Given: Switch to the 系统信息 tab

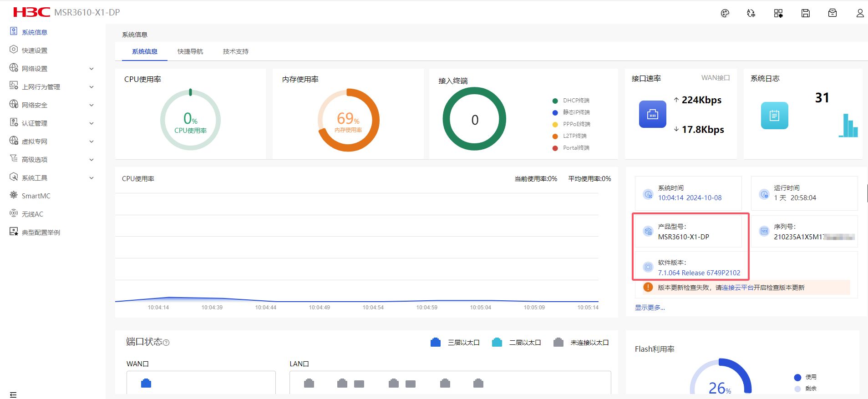Looking at the screenshot, I should pyautogui.click(x=145, y=51).
